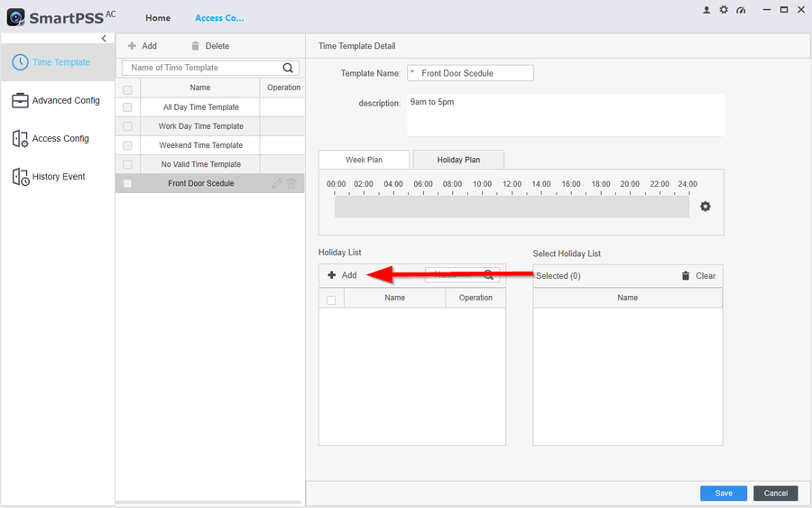Add a holiday in Holiday List

tap(343, 275)
